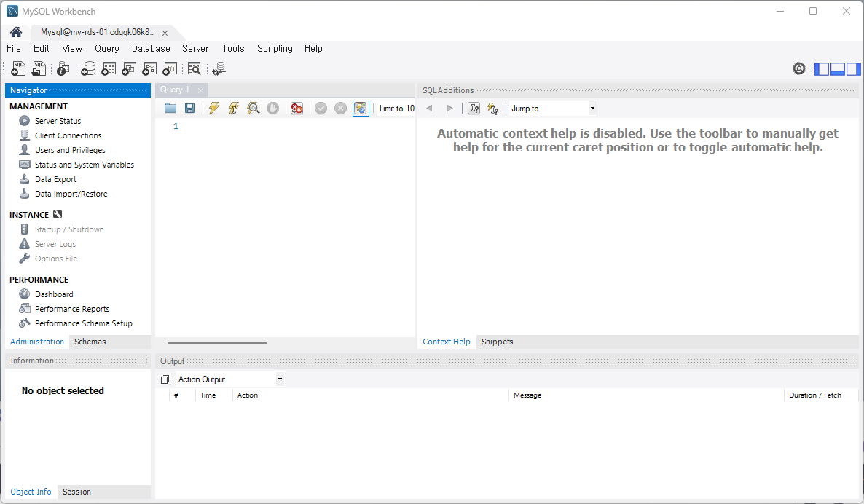Switch to the Session tab
Screen dimensions: 864x504
(76, 492)
